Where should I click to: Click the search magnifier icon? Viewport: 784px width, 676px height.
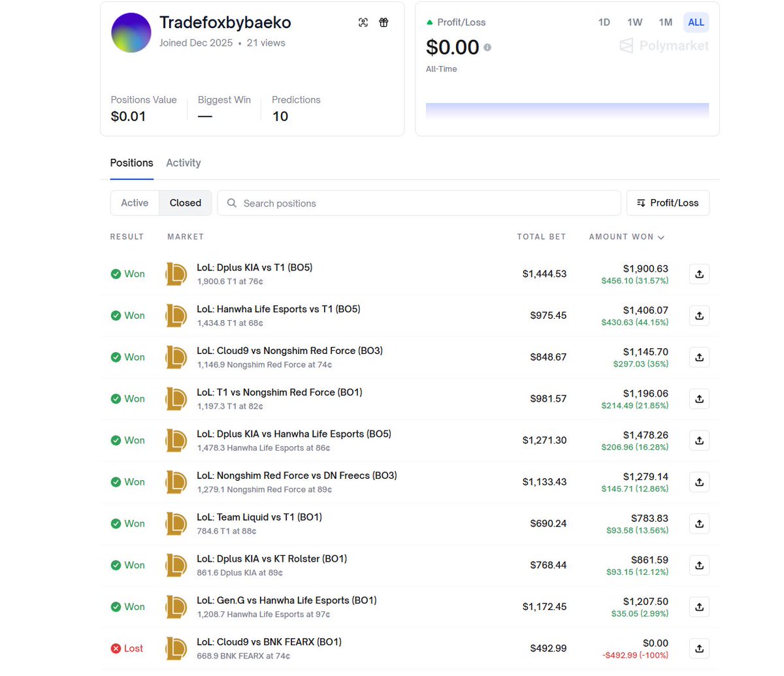(x=231, y=203)
